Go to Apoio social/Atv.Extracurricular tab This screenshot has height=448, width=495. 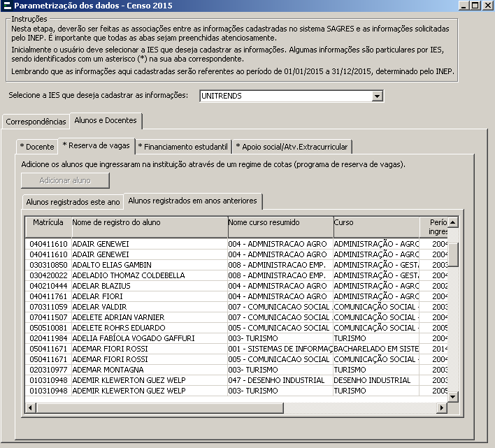pos(292,147)
